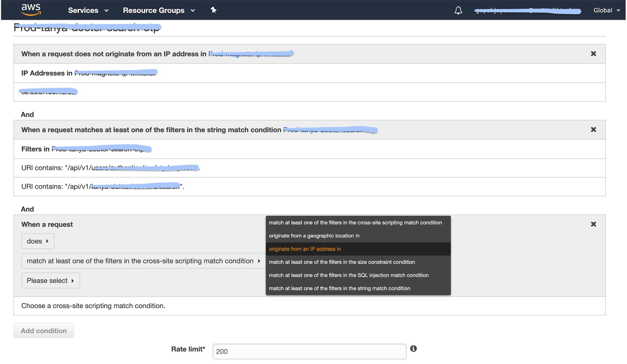Click the AWS logo home icon
The width and height of the screenshot is (627, 364).
pyautogui.click(x=31, y=10)
